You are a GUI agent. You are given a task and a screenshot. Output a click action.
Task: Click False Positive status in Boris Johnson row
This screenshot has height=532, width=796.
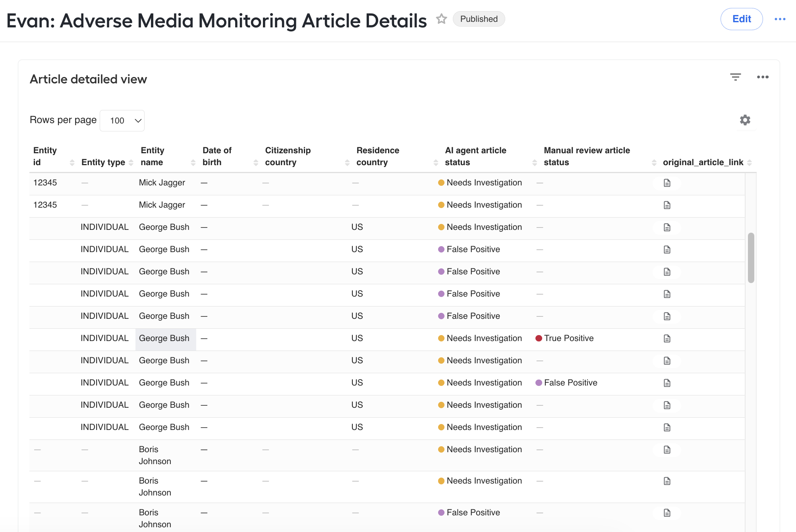(x=469, y=513)
